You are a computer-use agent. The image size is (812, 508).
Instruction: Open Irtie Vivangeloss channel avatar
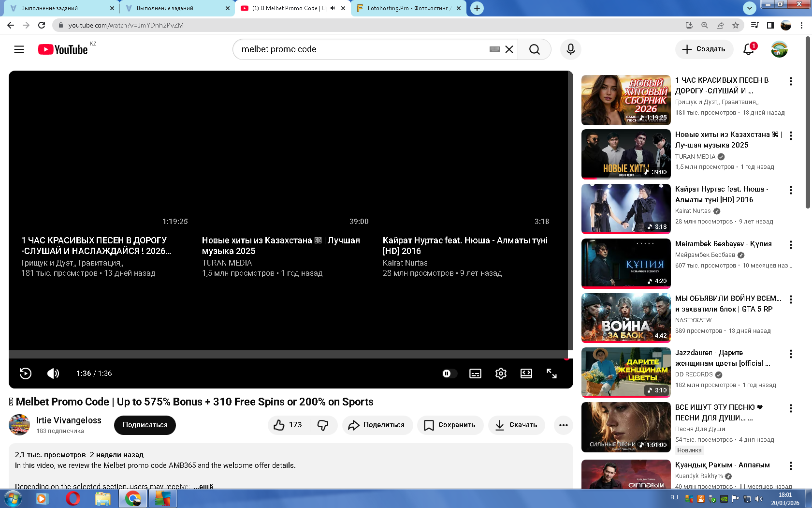(19, 425)
